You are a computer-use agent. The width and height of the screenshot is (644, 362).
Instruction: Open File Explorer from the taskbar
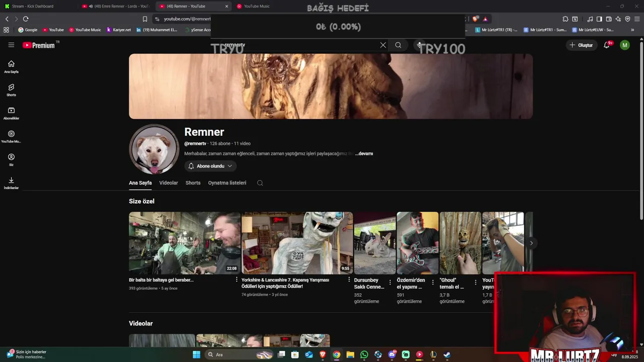tap(350, 354)
